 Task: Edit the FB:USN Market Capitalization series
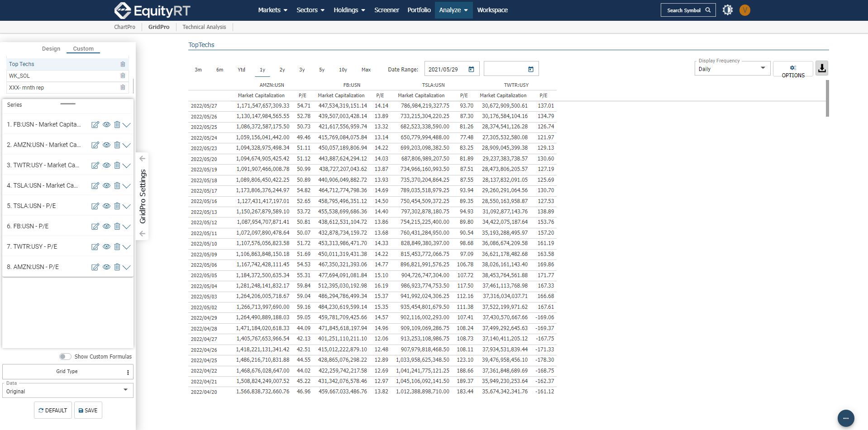95,125
